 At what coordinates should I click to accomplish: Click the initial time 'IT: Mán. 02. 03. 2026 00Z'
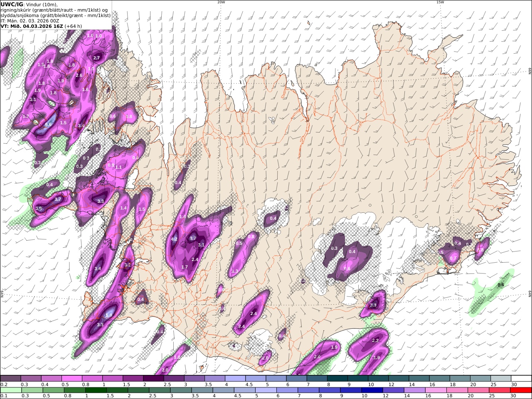coord(29,20)
